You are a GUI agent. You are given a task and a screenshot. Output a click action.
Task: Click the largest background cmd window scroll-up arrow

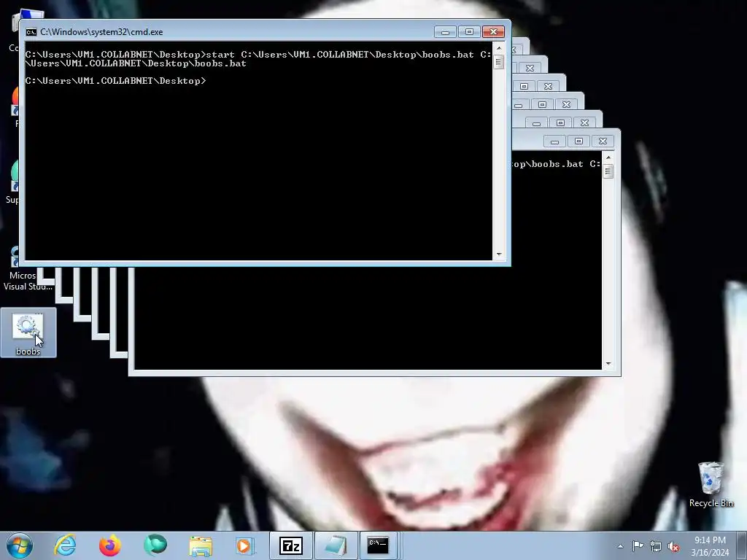click(x=608, y=157)
